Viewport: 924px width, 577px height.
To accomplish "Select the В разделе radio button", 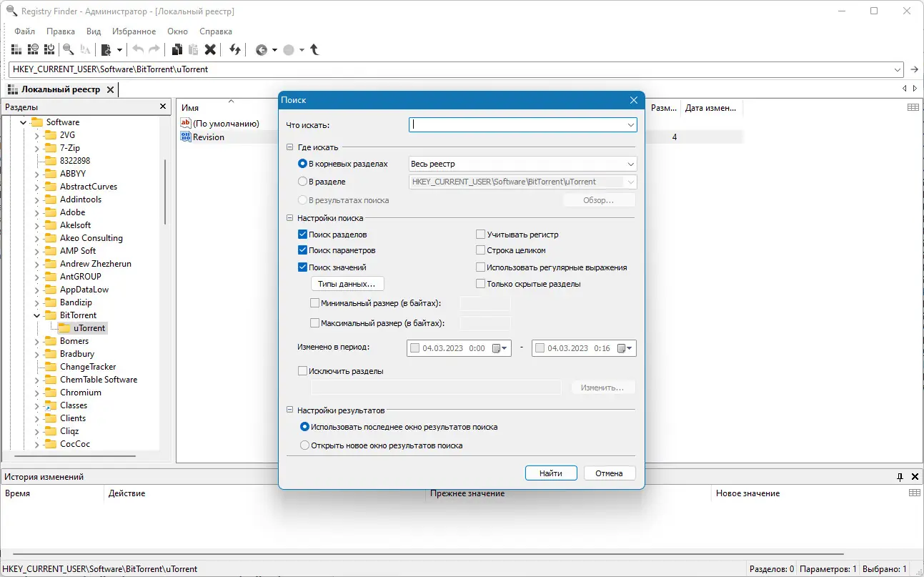I will coord(302,182).
